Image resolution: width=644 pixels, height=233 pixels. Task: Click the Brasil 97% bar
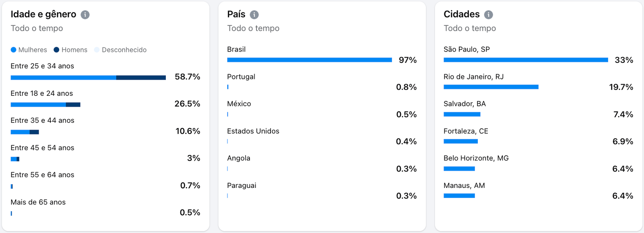pos(309,60)
